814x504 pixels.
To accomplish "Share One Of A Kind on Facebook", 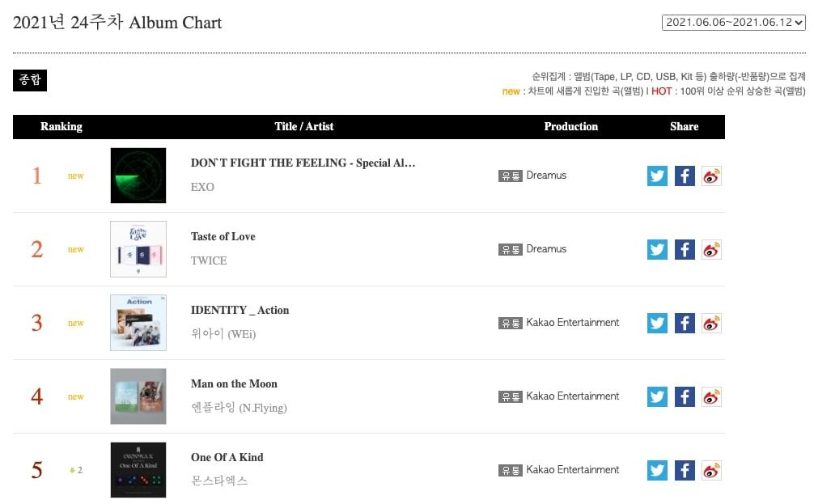I will [x=685, y=470].
